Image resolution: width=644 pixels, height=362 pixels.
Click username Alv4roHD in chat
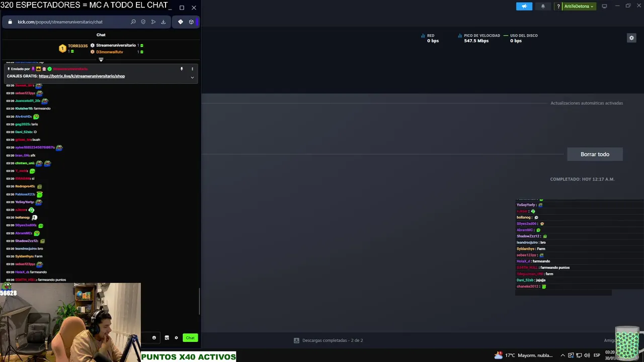(23, 116)
